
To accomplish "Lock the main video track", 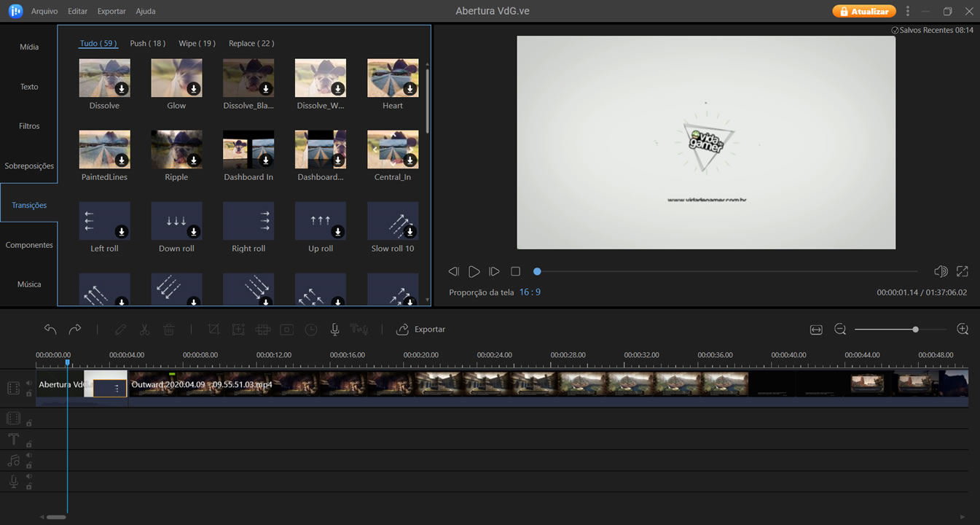I will [x=29, y=393].
